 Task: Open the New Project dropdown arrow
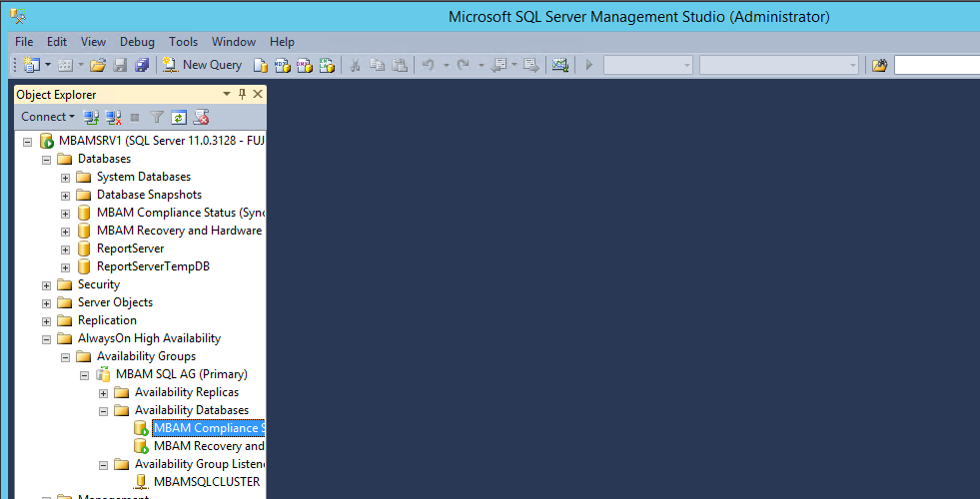point(48,64)
